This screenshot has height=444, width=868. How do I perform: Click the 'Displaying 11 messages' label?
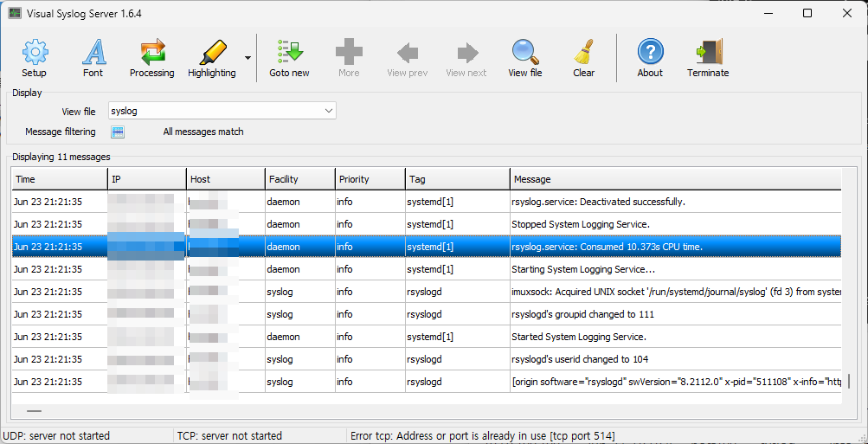61,158
